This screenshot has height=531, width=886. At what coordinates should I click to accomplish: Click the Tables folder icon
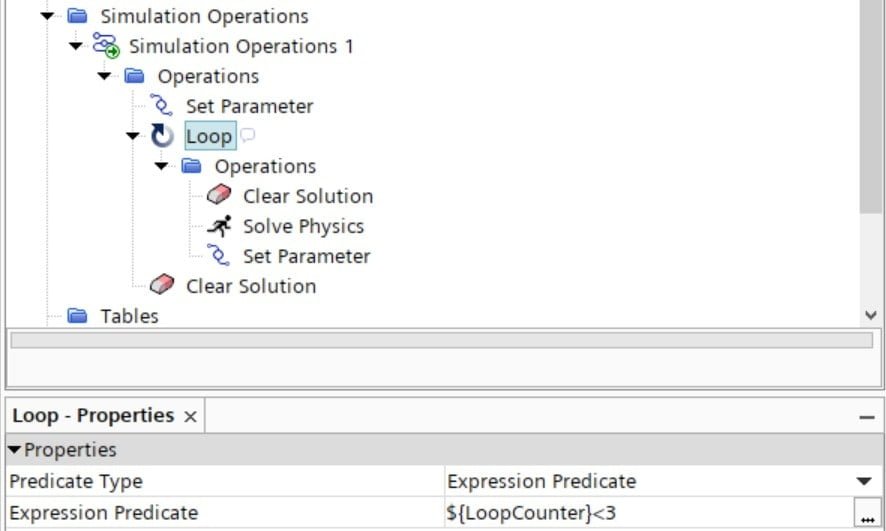(77, 315)
